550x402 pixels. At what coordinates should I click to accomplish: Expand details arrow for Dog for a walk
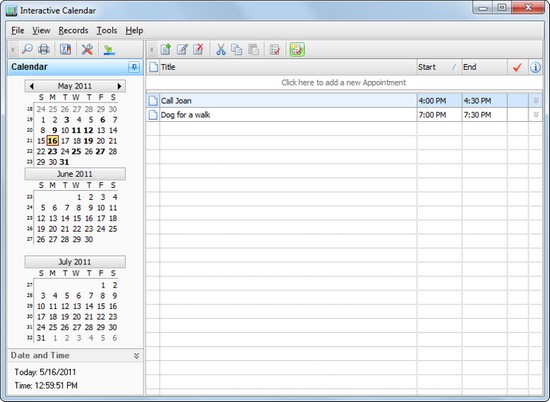[x=536, y=115]
